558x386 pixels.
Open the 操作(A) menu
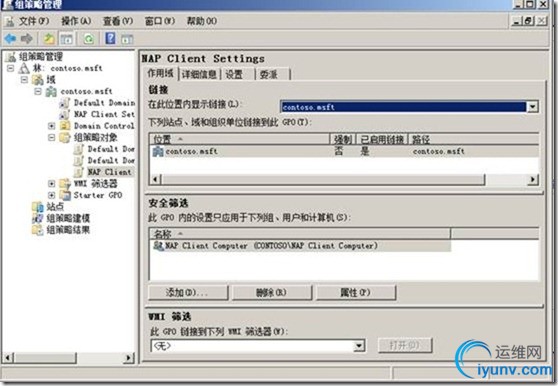point(76,21)
